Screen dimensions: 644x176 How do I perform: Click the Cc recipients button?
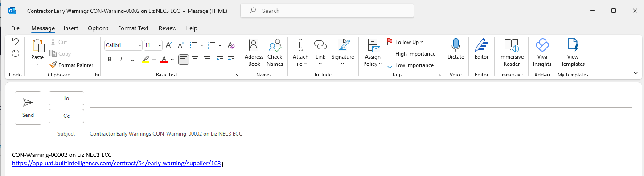(x=66, y=116)
